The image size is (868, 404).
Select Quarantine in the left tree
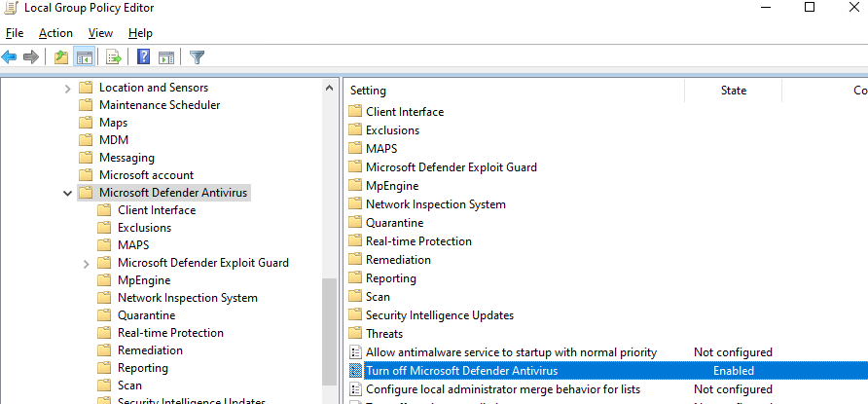coord(147,315)
